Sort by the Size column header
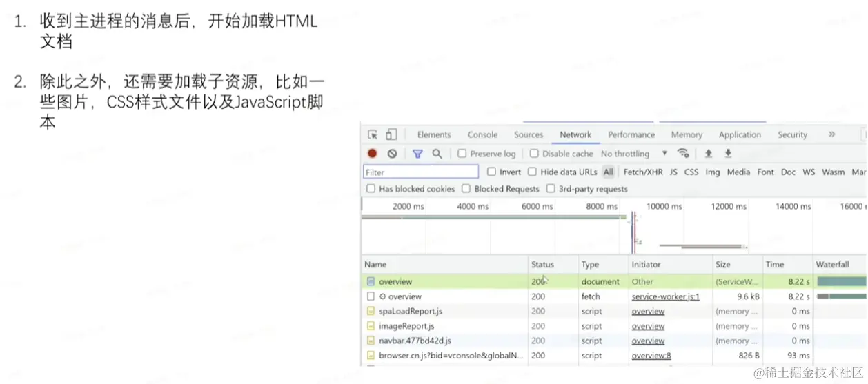Viewport: 868px width, 384px height. (738, 264)
